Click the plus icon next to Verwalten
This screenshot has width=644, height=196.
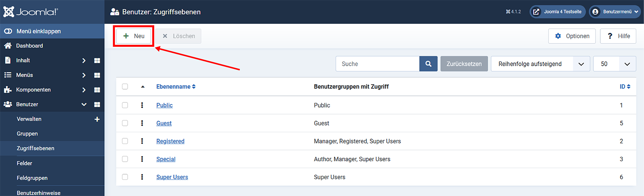[97, 119]
